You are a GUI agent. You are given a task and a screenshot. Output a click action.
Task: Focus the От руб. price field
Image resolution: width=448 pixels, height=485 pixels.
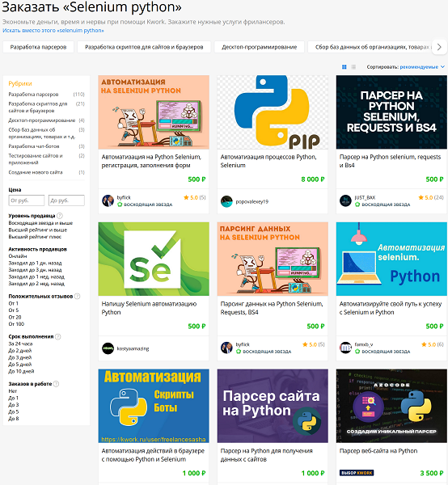coord(27,200)
